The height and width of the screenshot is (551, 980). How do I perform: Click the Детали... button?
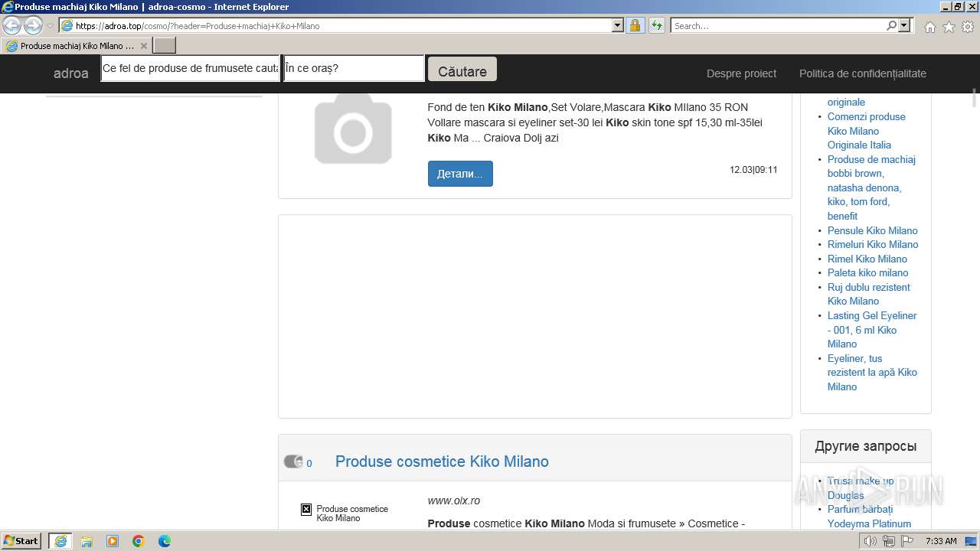(460, 174)
